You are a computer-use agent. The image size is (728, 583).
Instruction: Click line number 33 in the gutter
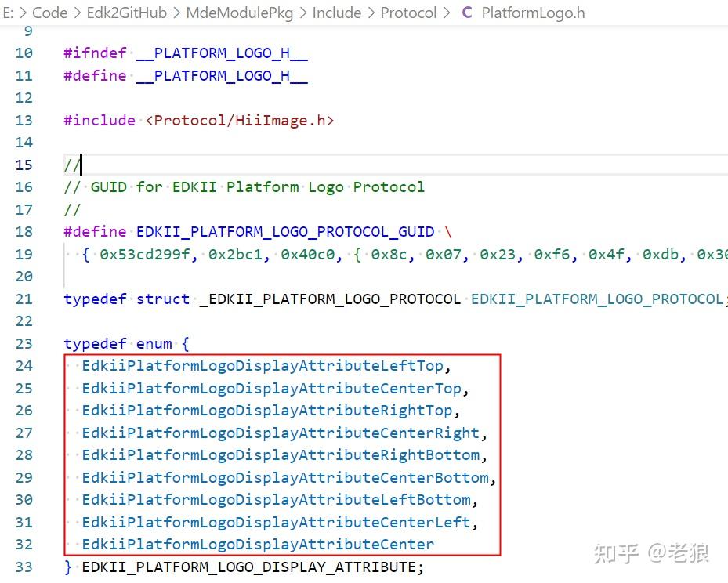coord(24,566)
